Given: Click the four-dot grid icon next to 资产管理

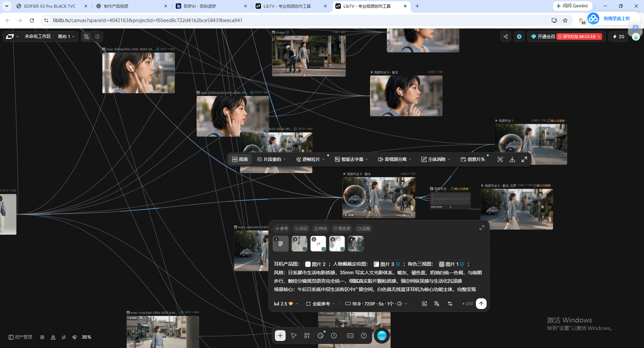Looking at the screenshot, I should 42,337.
